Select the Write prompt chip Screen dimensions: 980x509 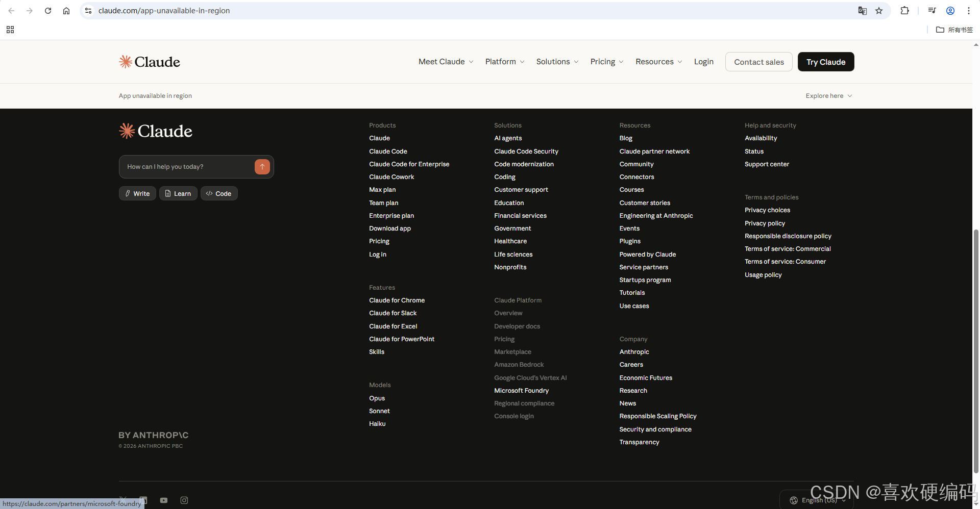[x=137, y=193]
